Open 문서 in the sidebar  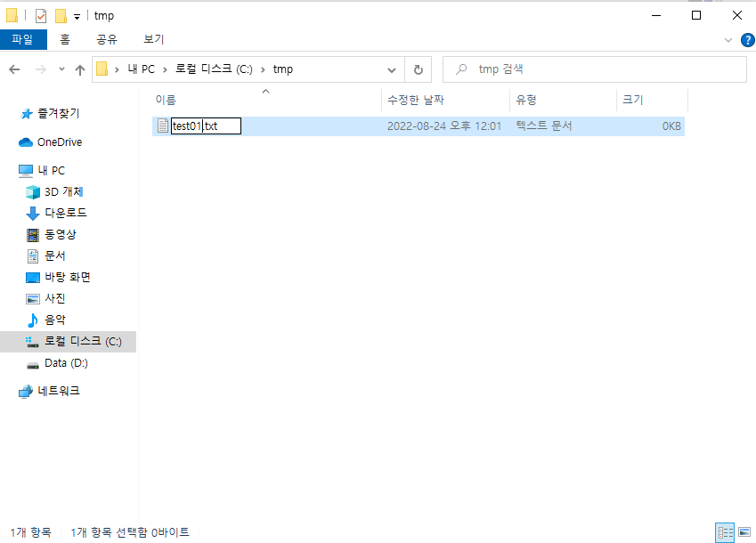[x=54, y=255]
